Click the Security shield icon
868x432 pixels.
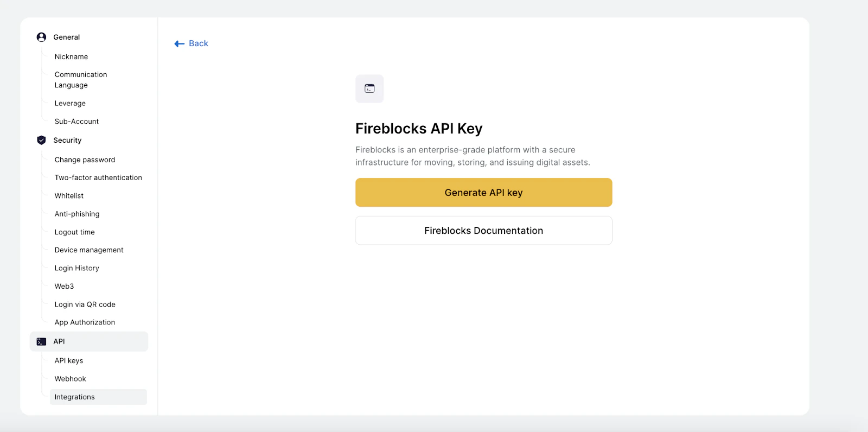click(41, 140)
